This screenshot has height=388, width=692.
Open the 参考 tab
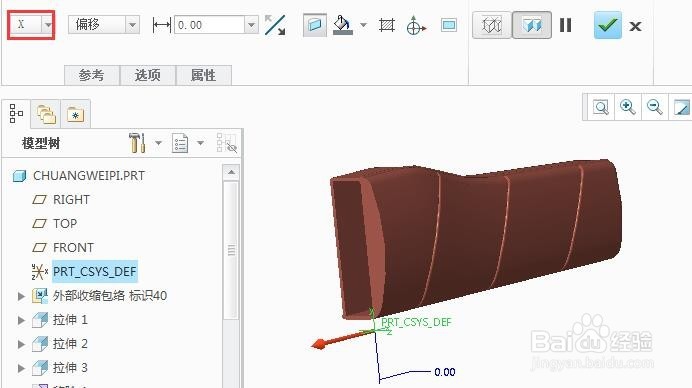[91, 75]
